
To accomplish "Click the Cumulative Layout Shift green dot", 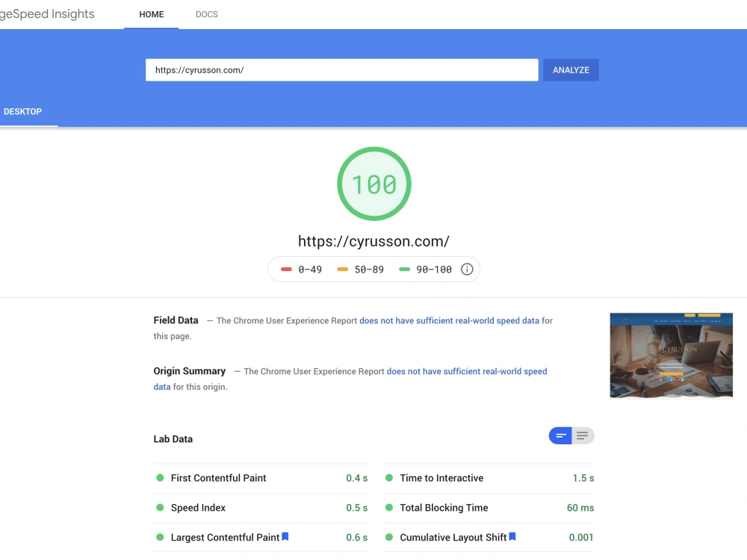I will tap(389, 537).
